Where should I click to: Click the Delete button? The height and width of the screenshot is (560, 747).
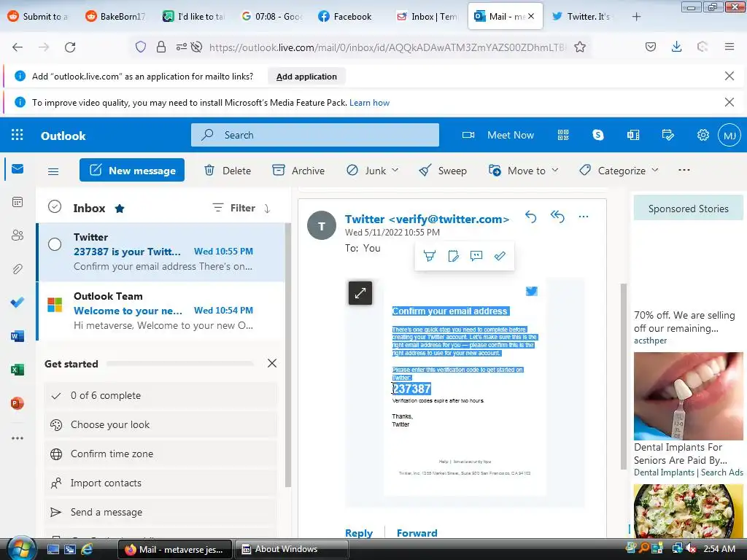228,171
